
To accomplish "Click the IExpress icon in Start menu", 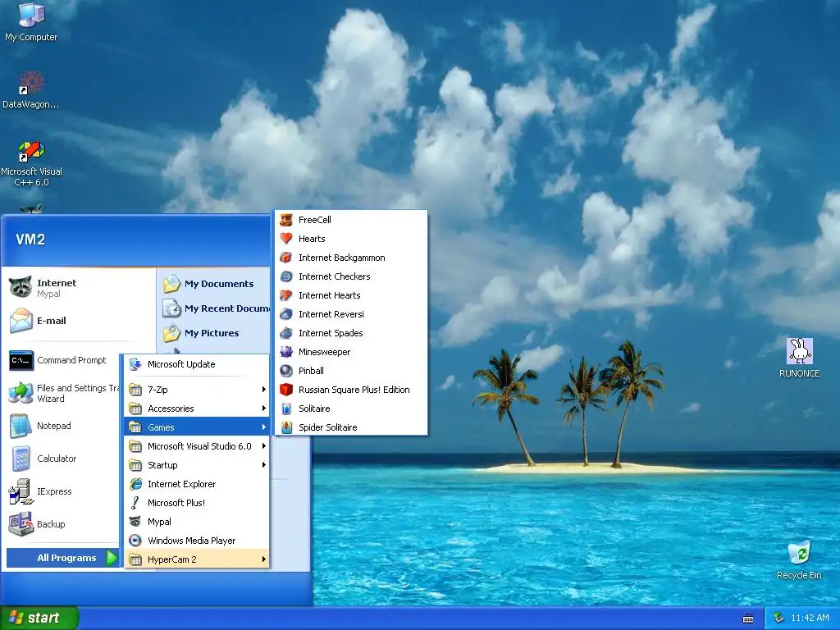I will click(x=21, y=491).
